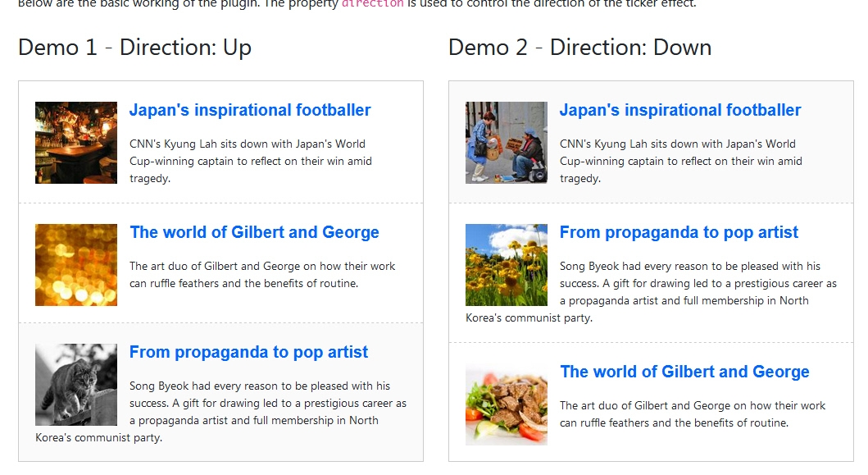
Task: Follow "From propaganda to pop artist" link in Demo 2
Action: 679,232
